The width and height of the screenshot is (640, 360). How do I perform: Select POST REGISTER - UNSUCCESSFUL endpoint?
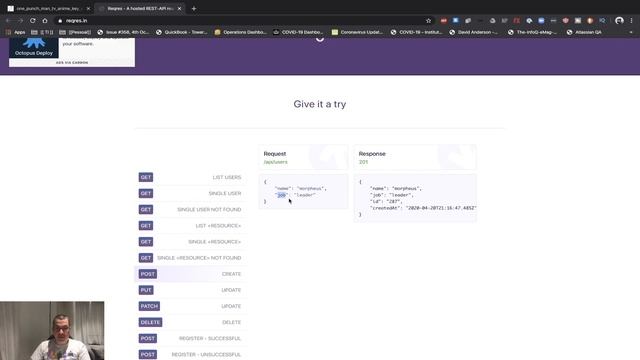pyautogui.click(x=190, y=354)
